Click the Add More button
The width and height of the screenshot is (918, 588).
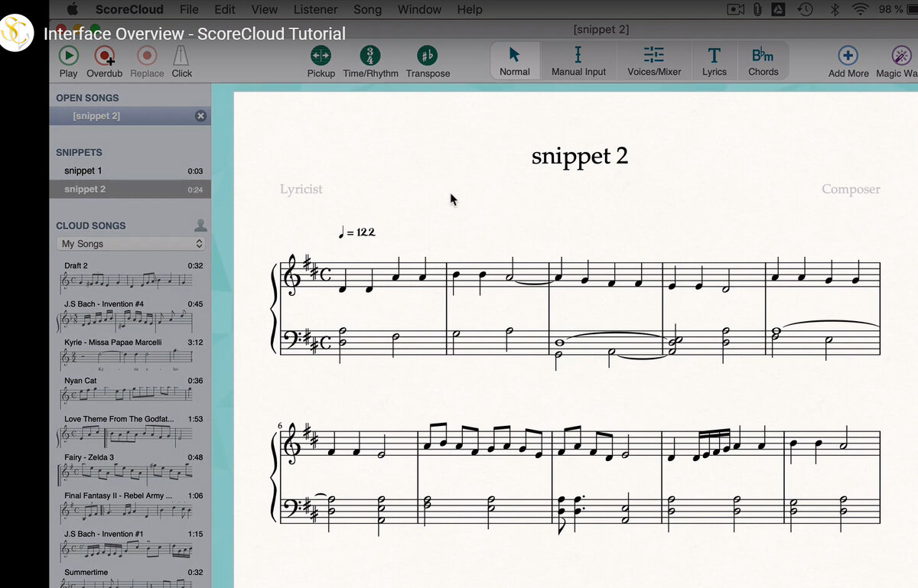pyautogui.click(x=848, y=62)
